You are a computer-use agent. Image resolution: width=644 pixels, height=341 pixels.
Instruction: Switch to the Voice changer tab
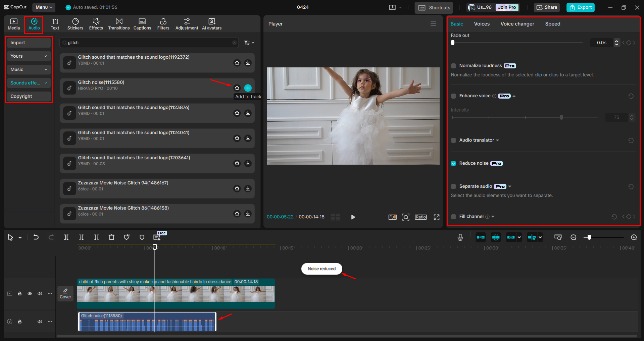point(517,23)
